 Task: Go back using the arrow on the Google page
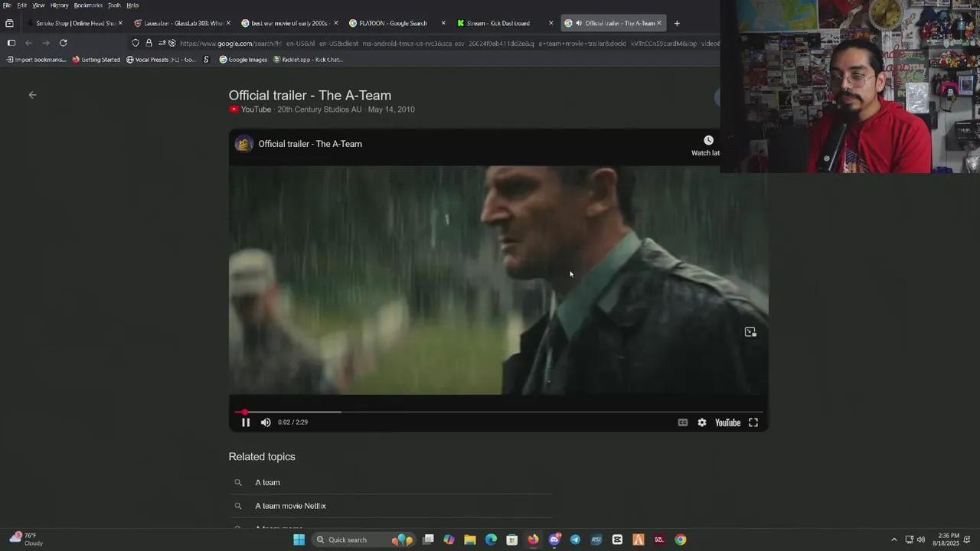(32, 95)
